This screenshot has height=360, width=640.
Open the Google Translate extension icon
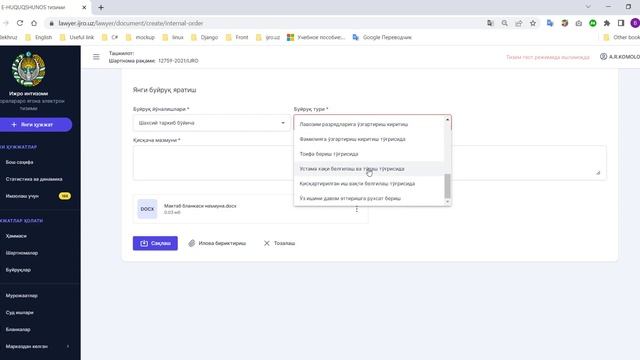point(550,23)
